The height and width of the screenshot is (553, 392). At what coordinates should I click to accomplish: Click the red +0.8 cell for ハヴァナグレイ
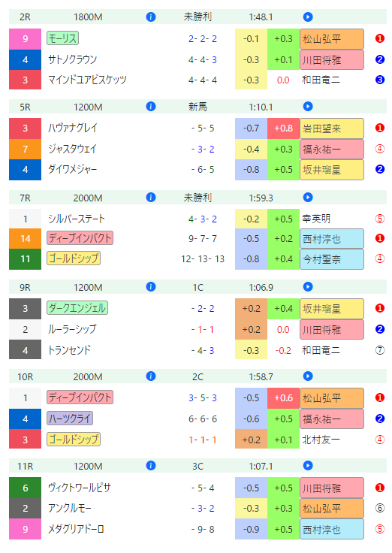click(x=283, y=128)
